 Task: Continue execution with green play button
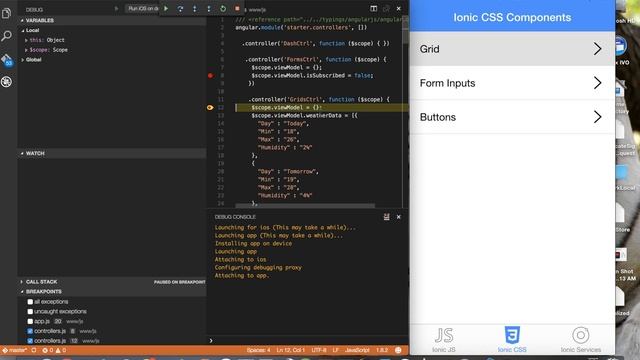click(166, 8)
